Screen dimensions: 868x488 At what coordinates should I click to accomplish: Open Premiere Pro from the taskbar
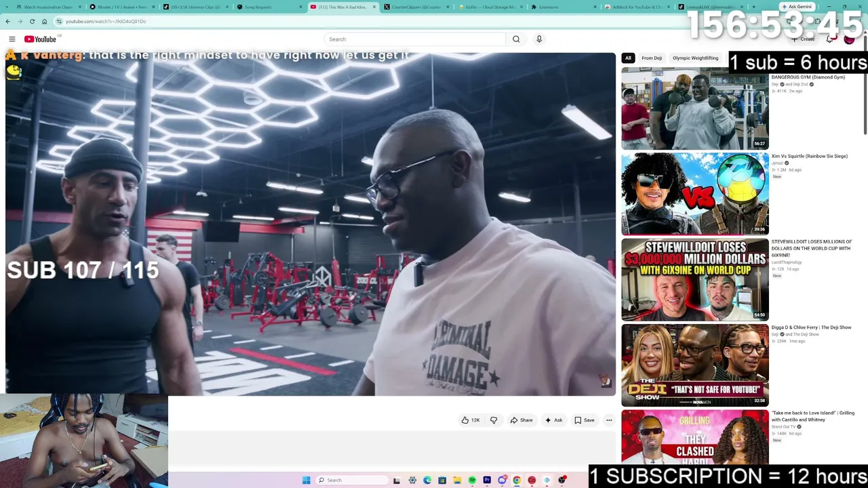click(x=487, y=481)
